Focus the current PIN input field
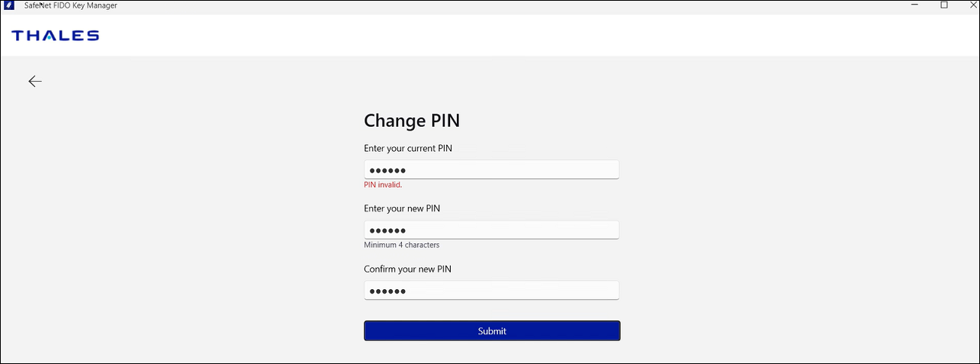 point(491,169)
